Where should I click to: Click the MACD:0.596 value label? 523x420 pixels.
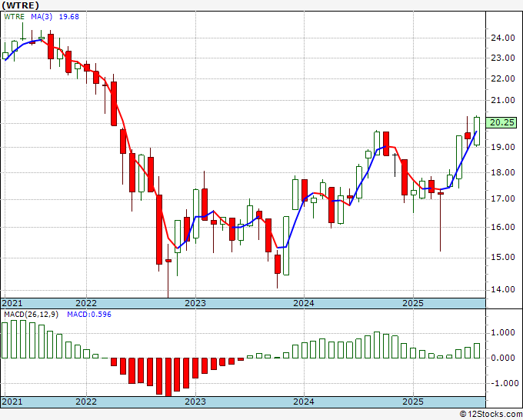(x=89, y=315)
